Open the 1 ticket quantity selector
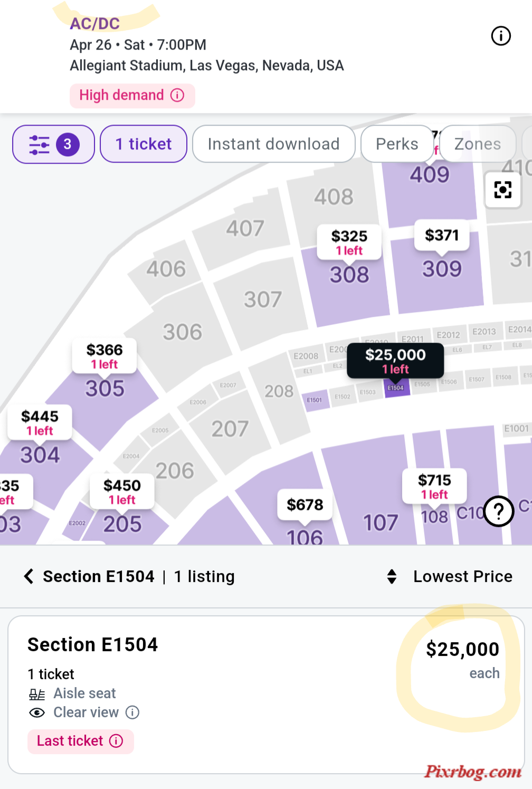The width and height of the screenshot is (532, 789). pos(144,144)
